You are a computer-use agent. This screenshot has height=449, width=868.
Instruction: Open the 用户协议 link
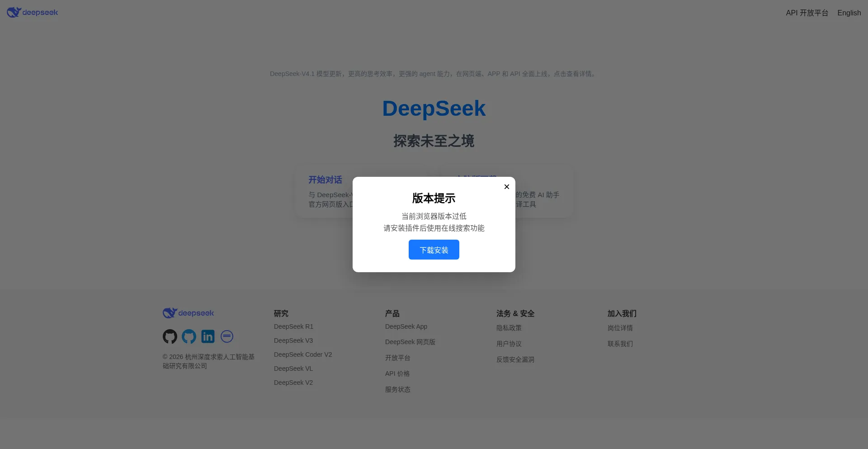pos(509,344)
